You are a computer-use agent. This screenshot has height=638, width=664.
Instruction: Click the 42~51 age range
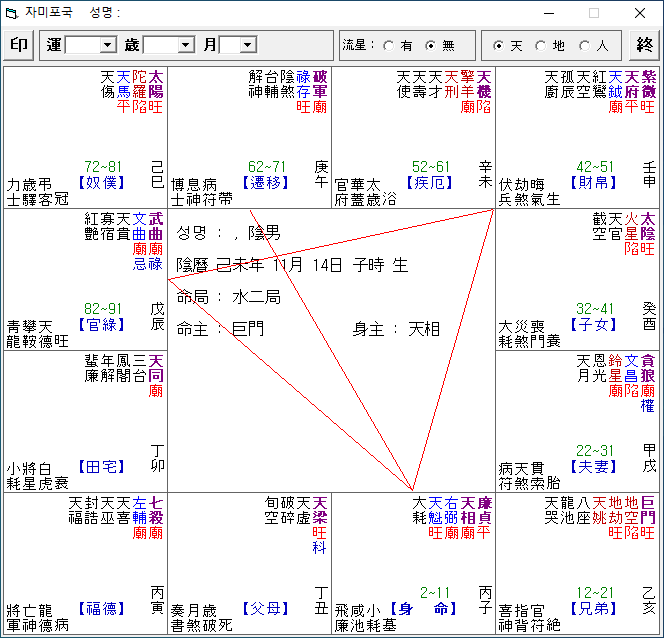[x=595, y=167]
